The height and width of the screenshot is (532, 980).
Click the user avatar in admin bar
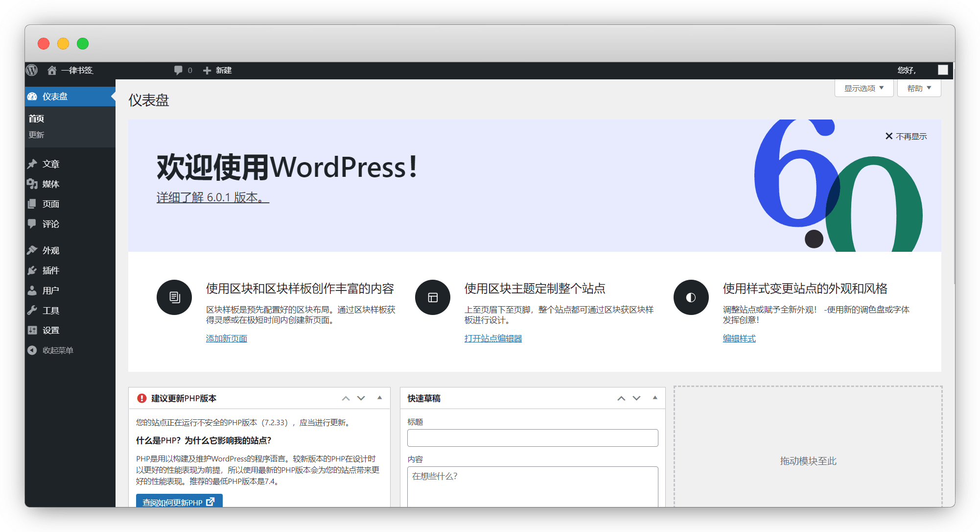943,70
